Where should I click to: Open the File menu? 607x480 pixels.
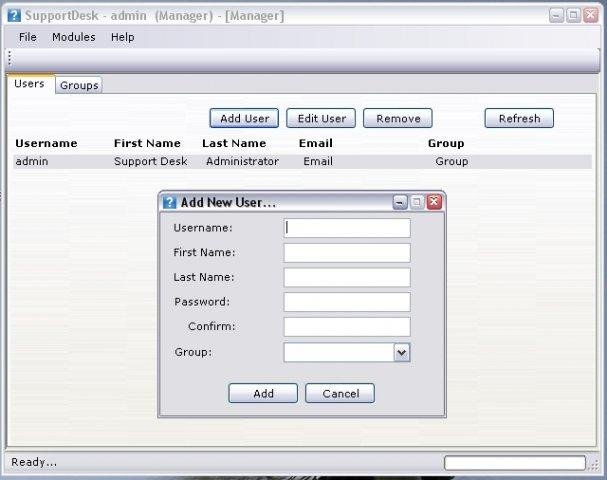[27, 37]
